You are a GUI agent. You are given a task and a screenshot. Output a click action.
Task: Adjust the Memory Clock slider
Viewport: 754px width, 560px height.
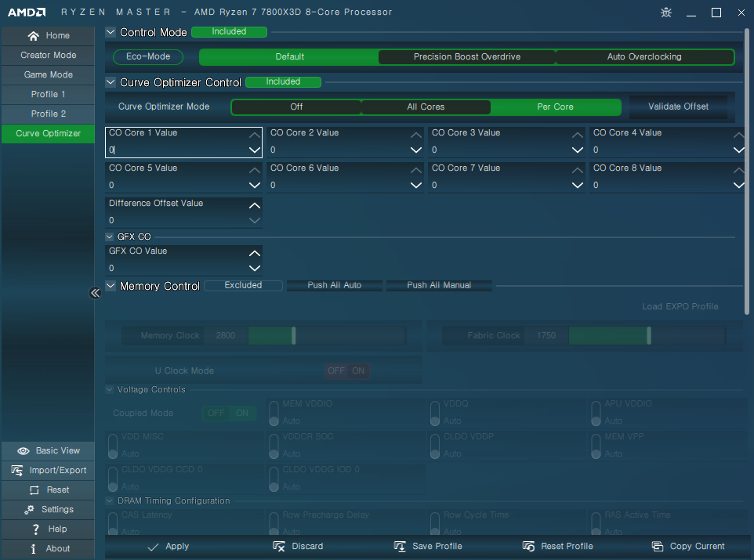(x=327, y=335)
